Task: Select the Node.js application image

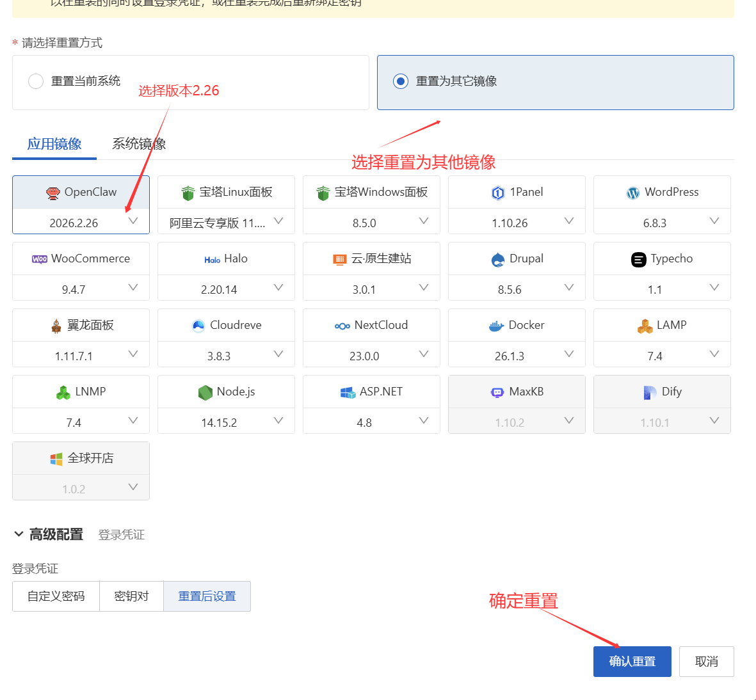Action: pyautogui.click(x=225, y=391)
